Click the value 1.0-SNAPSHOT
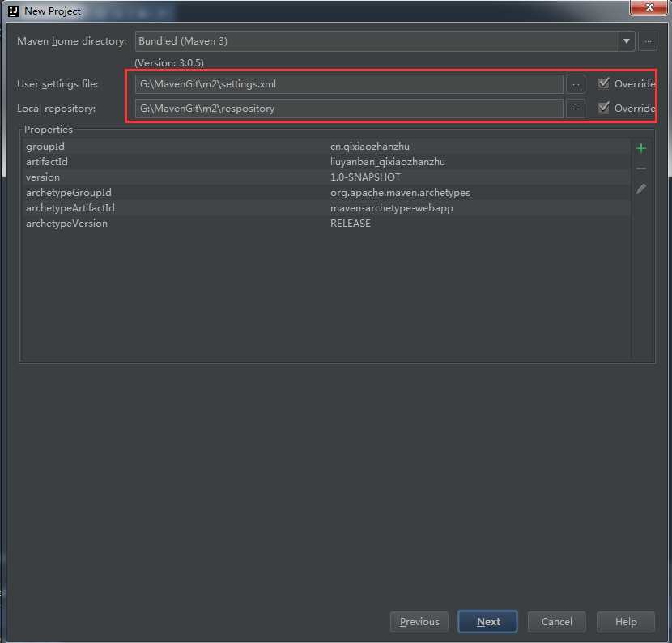The image size is (672, 643). 365,177
